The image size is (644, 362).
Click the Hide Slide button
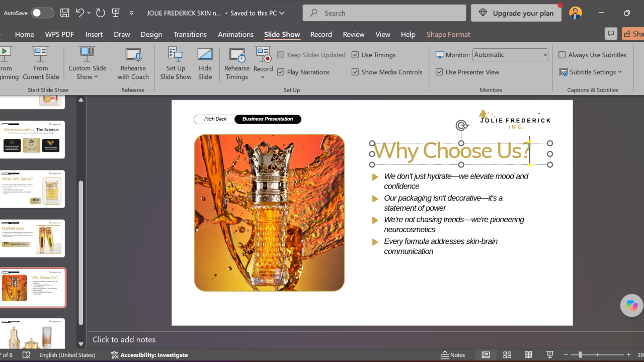[x=205, y=63]
